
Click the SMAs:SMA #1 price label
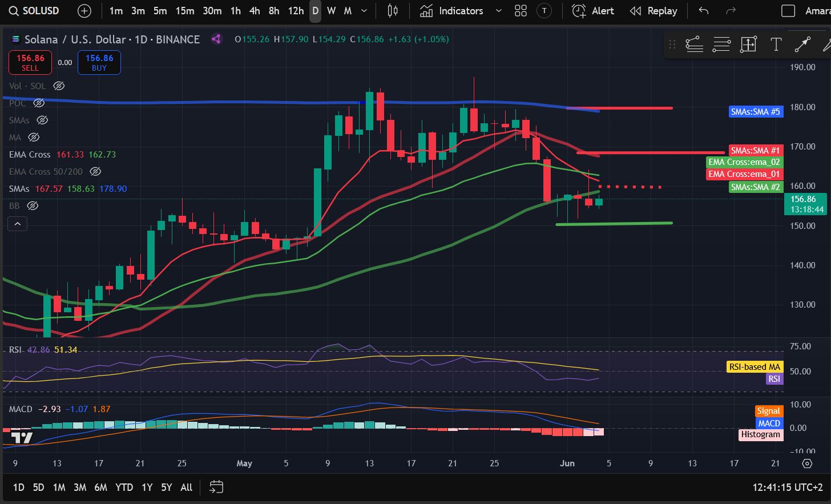click(x=756, y=151)
